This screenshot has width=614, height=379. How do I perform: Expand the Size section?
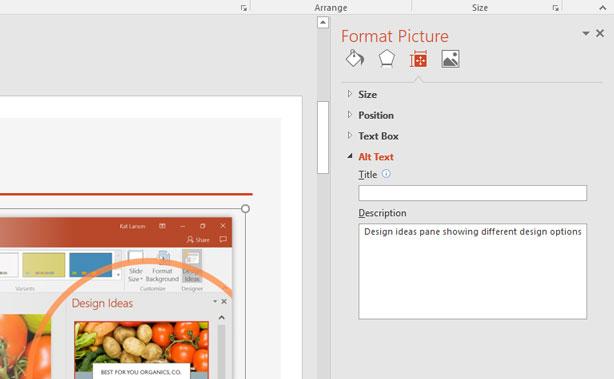(x=350, y=94)
